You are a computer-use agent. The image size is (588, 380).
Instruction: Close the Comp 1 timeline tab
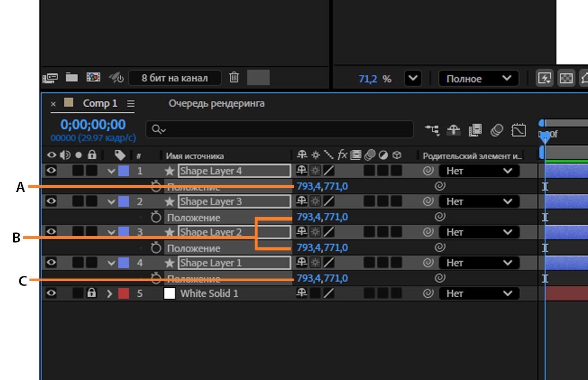pos(53,104)
